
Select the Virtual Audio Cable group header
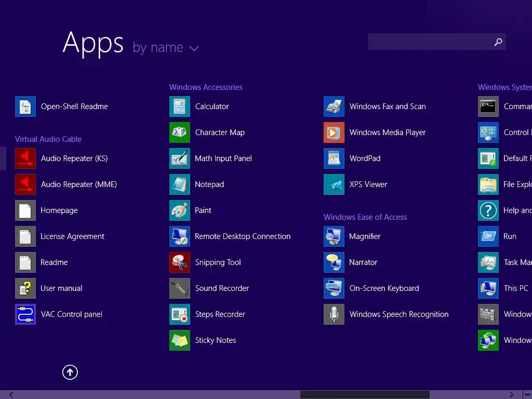pyautogui.click(x=48, y=139)
